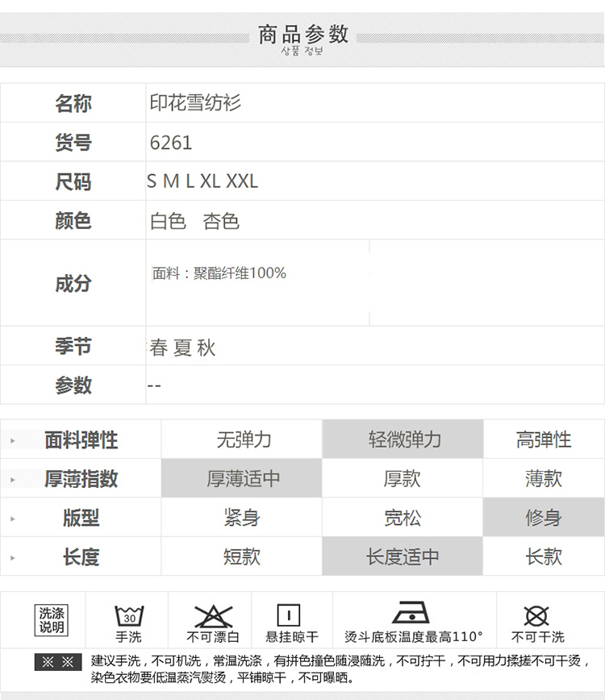Viewport: 605px width, 700px height.
Task: Click the black ※※ note badge
Action: pyautogui.click(x=58, y=661)
